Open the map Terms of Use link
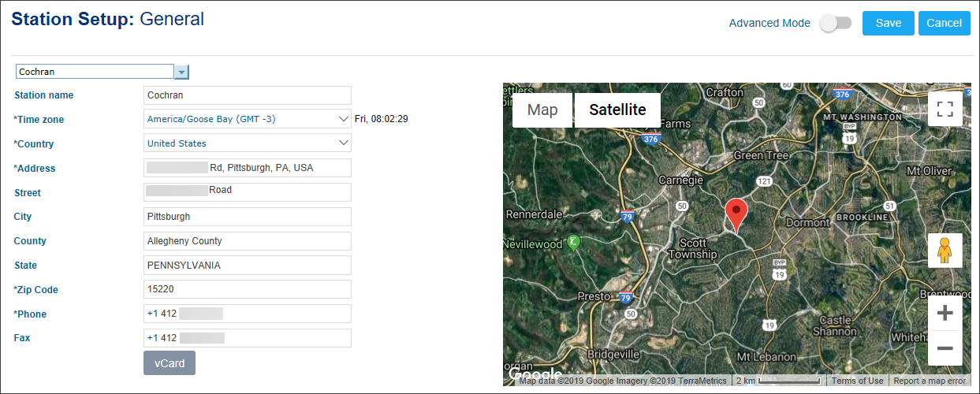The image size is (980, 394). (x=858, y=381)
